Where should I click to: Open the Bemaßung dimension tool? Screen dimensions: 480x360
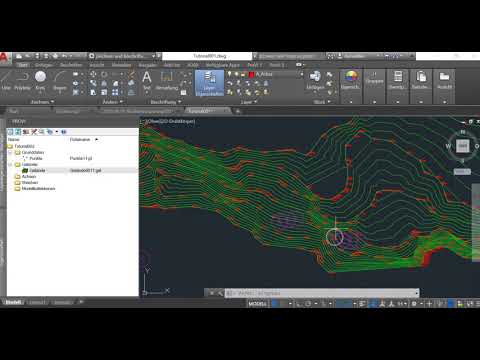coord(167,80)
